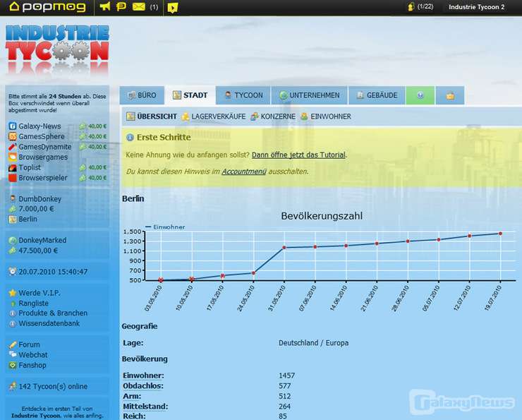This screenshot has height=420, width=522.
Task: Click the Werde V.I.P. link
Action: (40, 293)
